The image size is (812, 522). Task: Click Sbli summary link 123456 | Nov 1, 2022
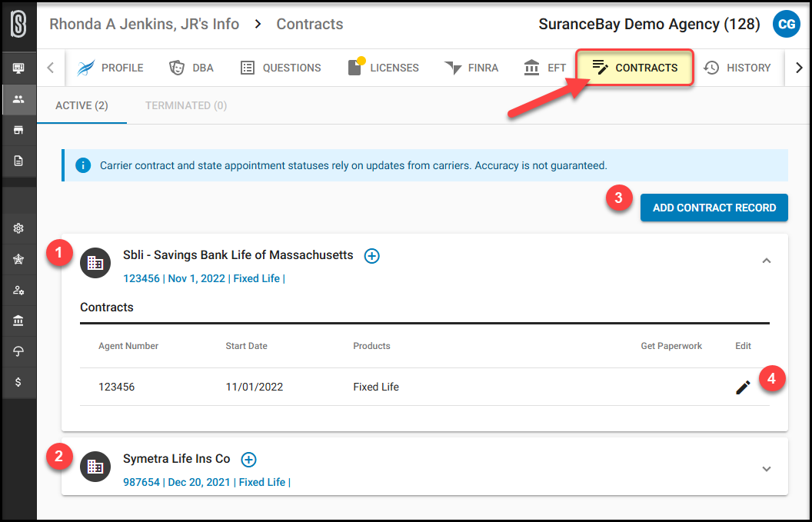[204, 278]
